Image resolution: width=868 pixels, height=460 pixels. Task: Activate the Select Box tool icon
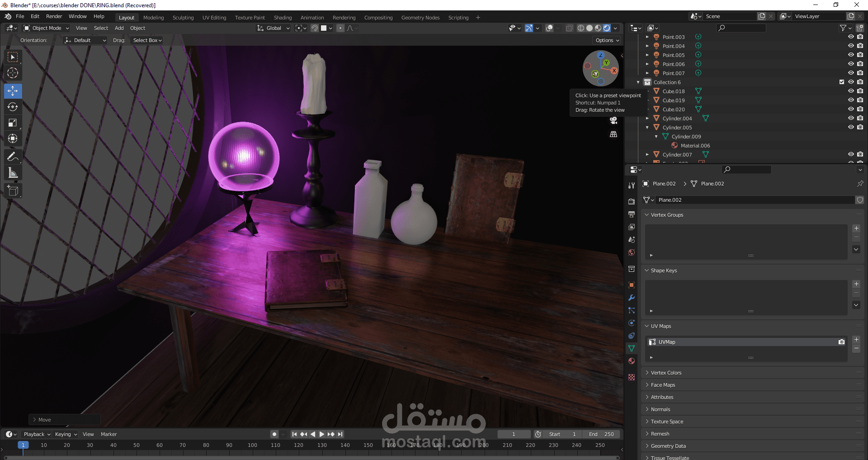click(13, 57)
